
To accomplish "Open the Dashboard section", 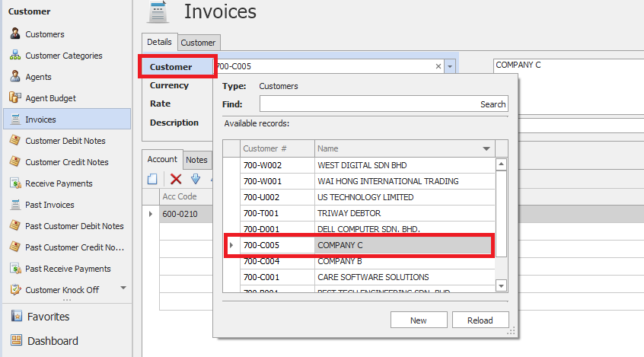I will (x=53, y=341).
